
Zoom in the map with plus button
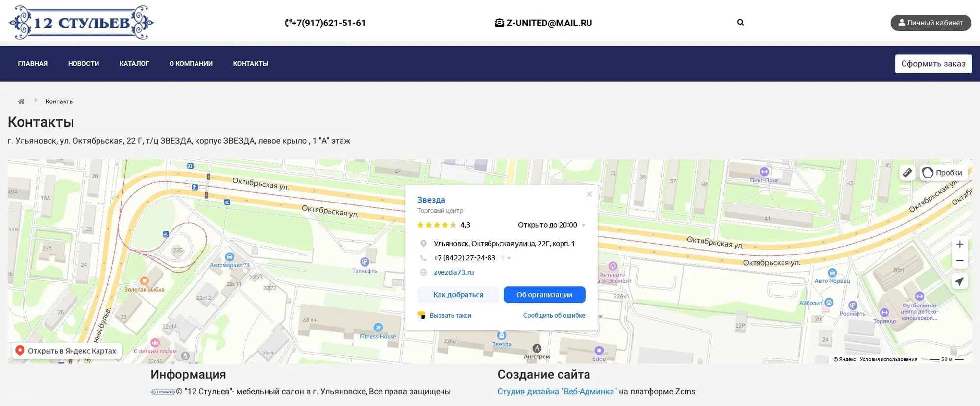959,244
